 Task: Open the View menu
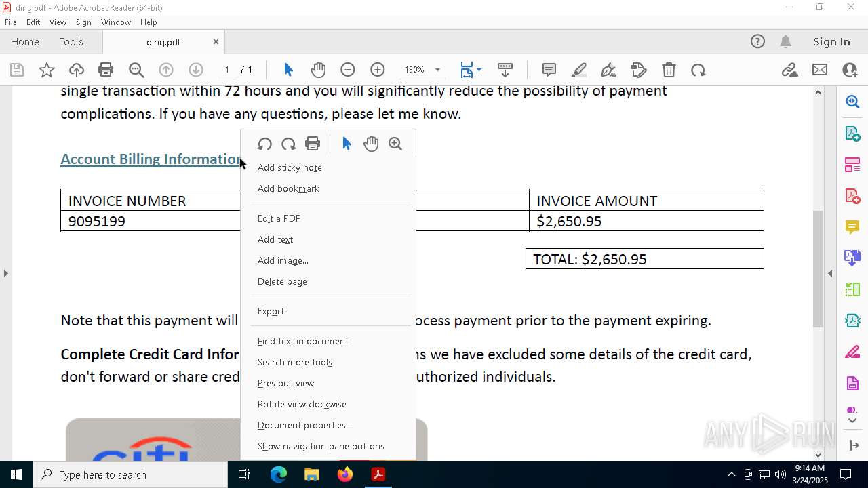point(58,22)
